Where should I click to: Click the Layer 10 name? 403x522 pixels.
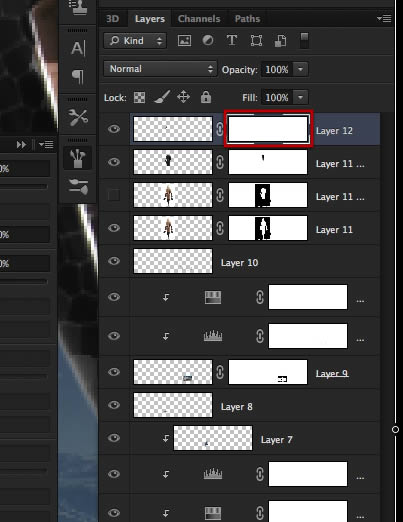tap(239, 263)
